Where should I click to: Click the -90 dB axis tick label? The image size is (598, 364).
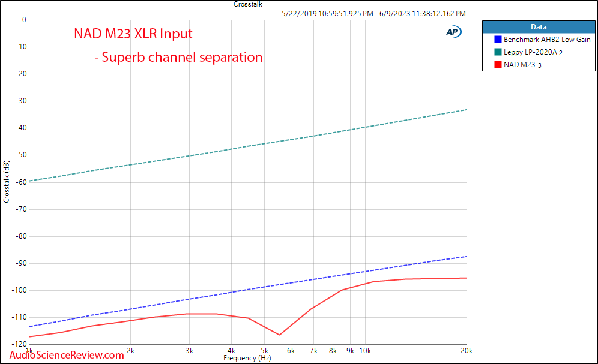coord(21,263)
